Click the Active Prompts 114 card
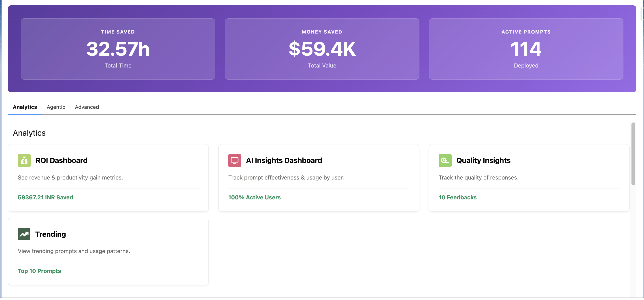This screenshot has width=644, height=300. click(x=526, y=49)
